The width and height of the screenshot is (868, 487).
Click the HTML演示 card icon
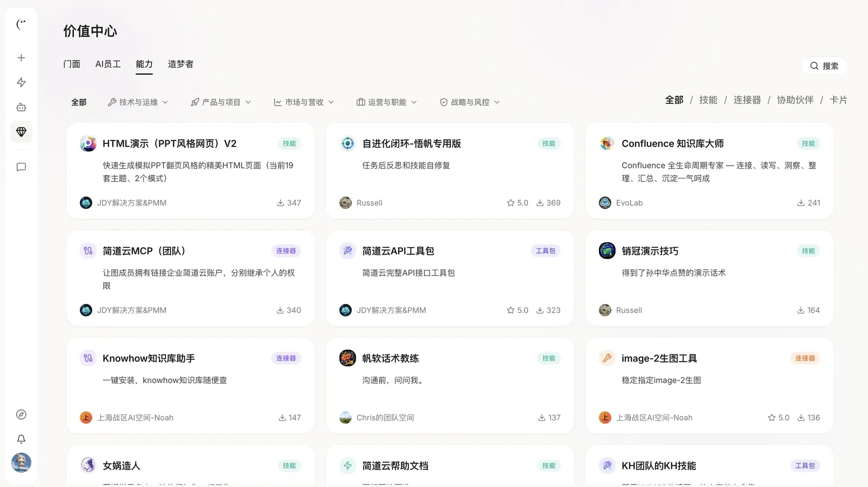point(88,143)
